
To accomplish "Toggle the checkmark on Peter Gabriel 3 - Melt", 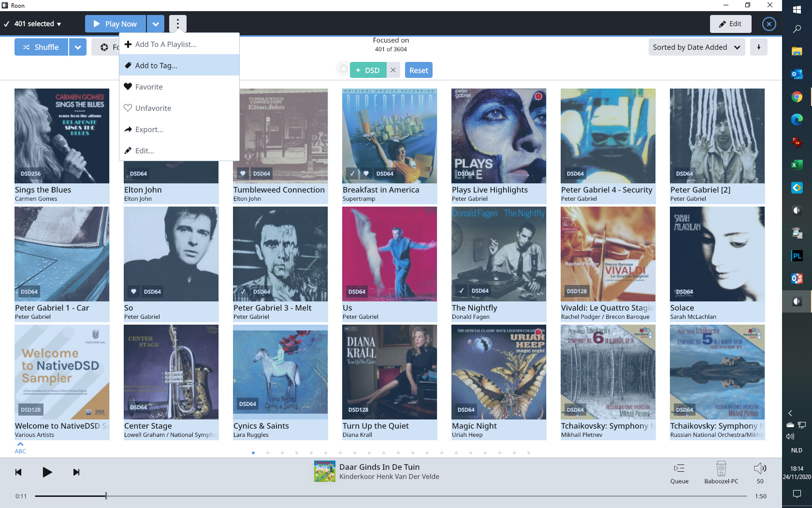I will [243, 291].
